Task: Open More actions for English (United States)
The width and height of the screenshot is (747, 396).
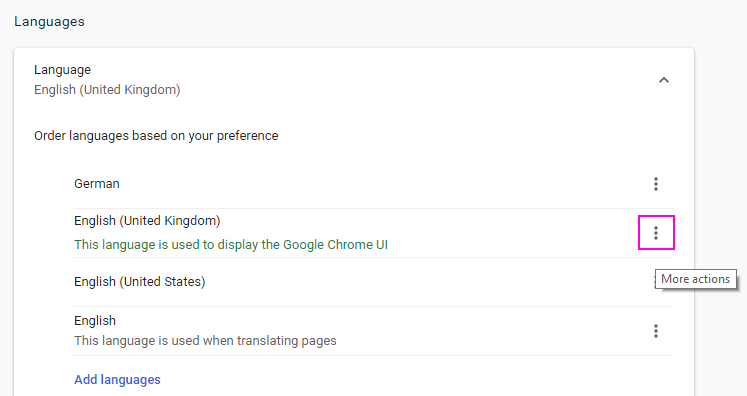Action: coord(654,282)
